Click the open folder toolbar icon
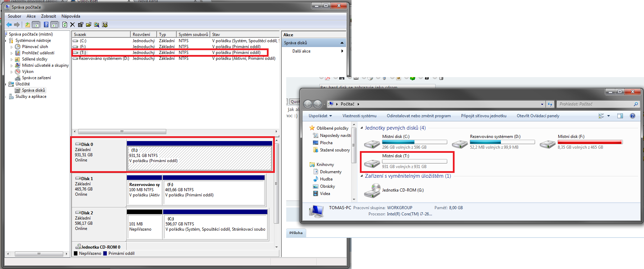Image resolution: width=644 pixels, height=269 pixels. pyautogui.click(x=88, y=25)
